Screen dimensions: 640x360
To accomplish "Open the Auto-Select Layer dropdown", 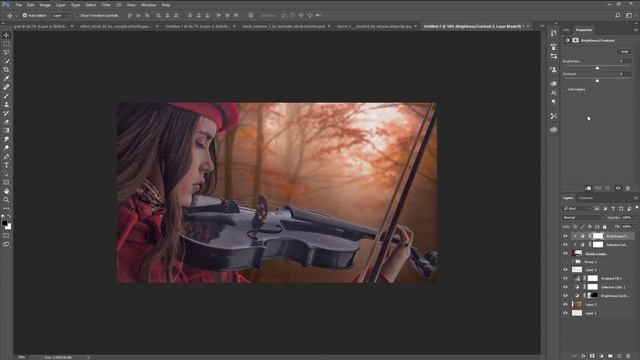I will pos(60,16).
